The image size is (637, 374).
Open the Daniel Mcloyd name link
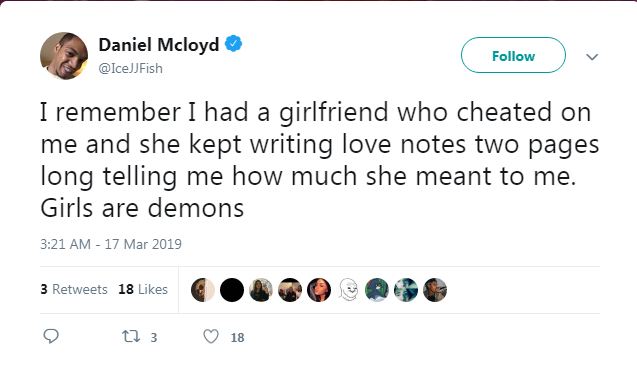point(159,44)
